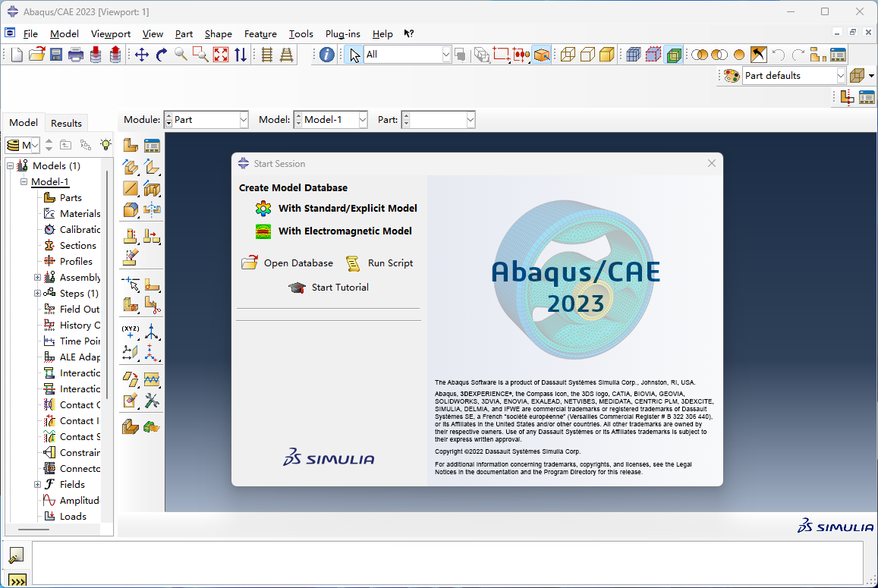Expand the Fields tree node
This screenshot has width=878, height=588.
37,484
